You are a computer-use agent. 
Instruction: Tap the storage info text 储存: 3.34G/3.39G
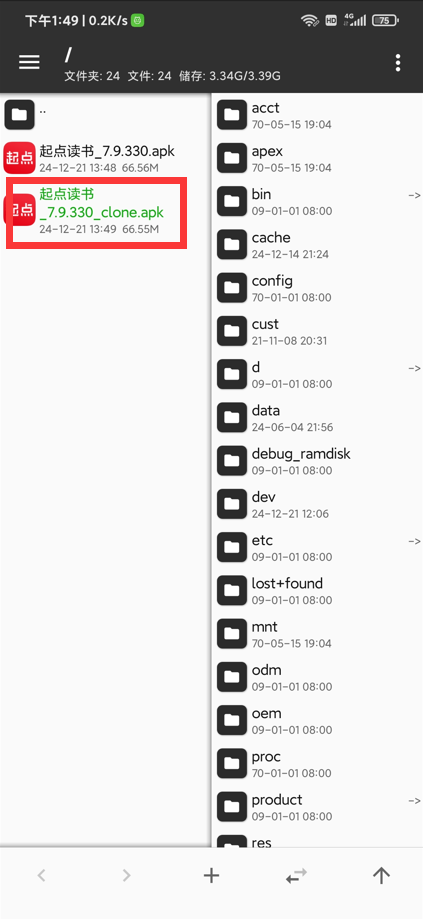[x=230, y=76]
